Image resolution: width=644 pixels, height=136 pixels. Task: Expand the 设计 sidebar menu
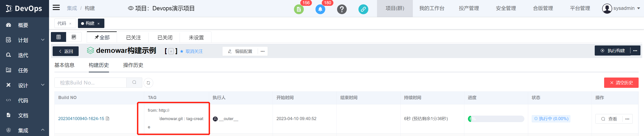coord(24,85)
